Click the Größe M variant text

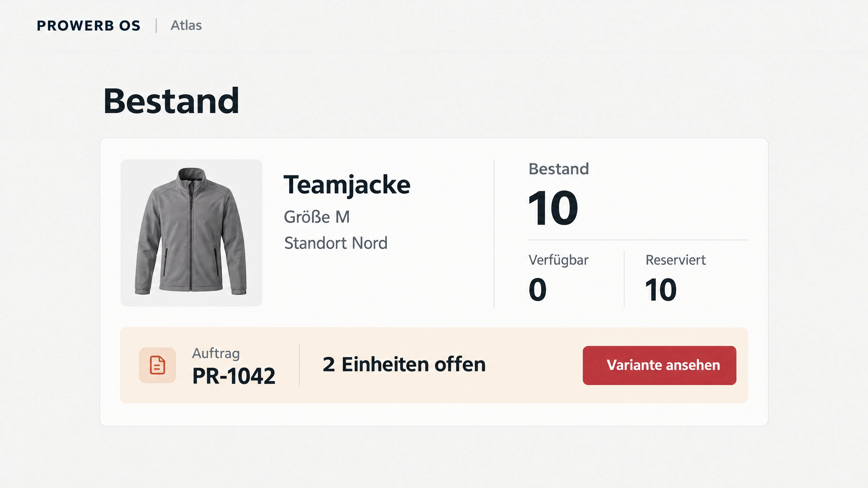[x=317, y=217]
